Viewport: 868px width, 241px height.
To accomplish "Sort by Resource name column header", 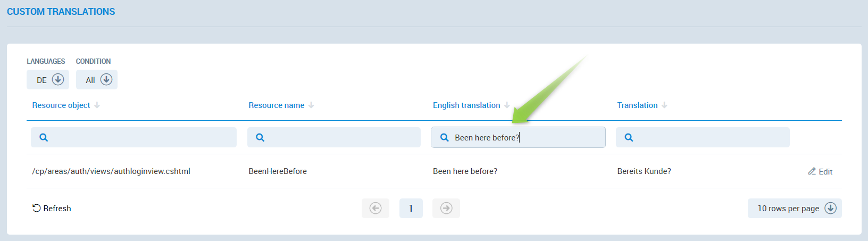I will [x=277, y=105].
